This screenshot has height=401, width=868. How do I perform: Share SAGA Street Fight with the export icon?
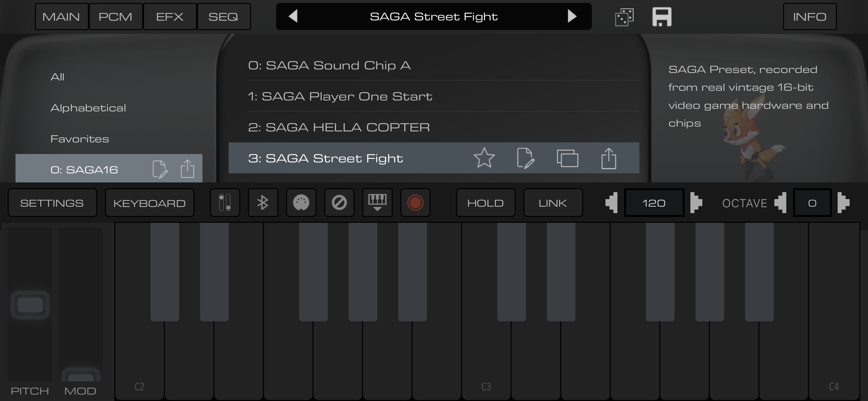point(609,159)
